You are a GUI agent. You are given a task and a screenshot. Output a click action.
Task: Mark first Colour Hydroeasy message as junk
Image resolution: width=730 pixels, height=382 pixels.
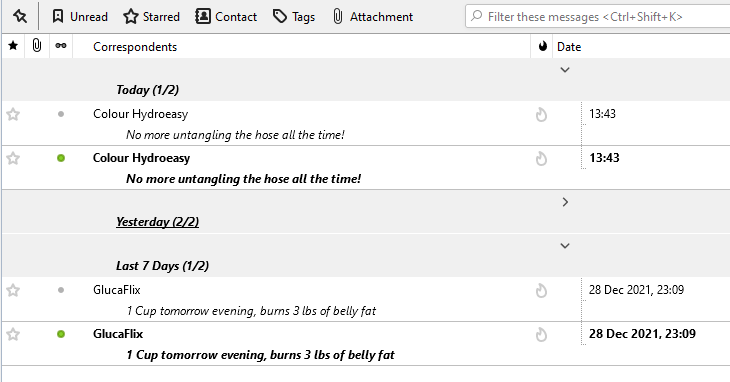point(541,114)
